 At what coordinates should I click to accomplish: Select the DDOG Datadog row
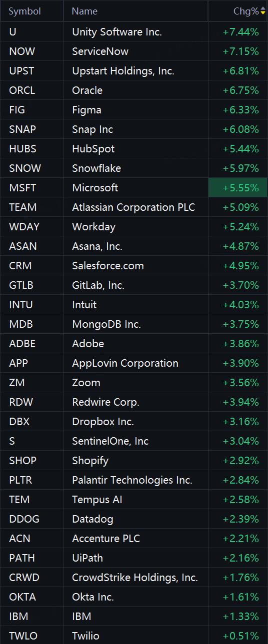click(x=134, y=519)
